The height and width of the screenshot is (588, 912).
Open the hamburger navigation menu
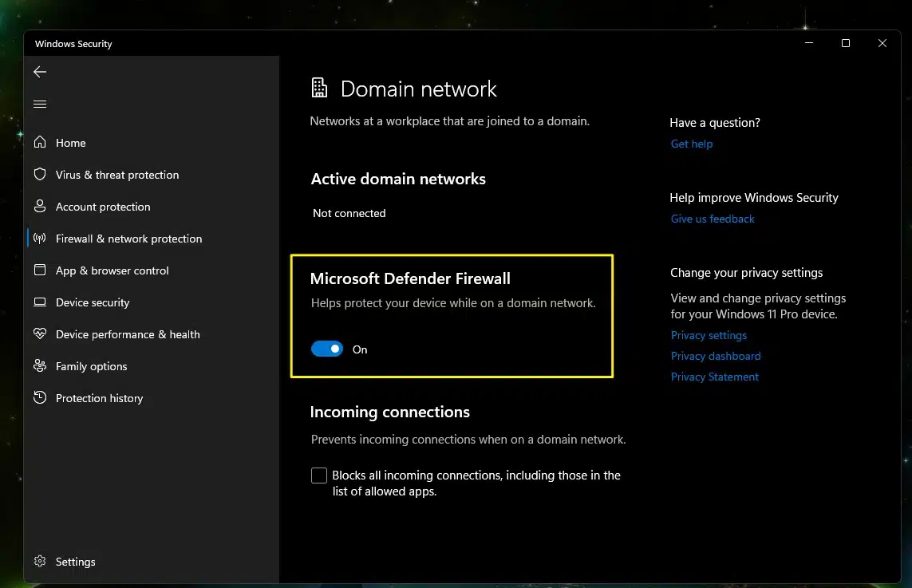point(40,104)
